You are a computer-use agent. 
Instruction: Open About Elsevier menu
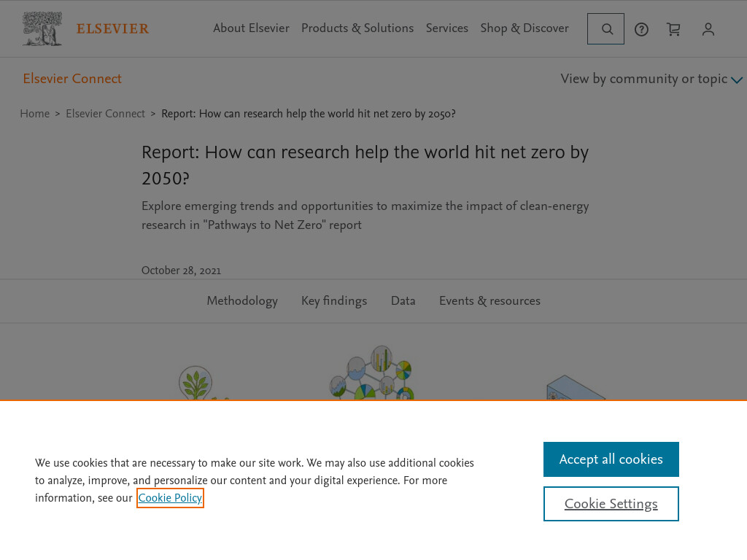pos(251,28)
